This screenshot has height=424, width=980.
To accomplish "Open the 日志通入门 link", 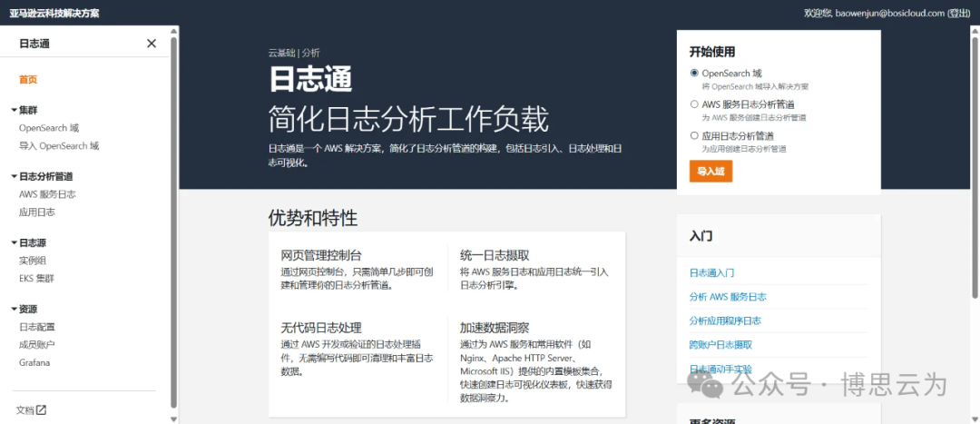I will [711, 273].
